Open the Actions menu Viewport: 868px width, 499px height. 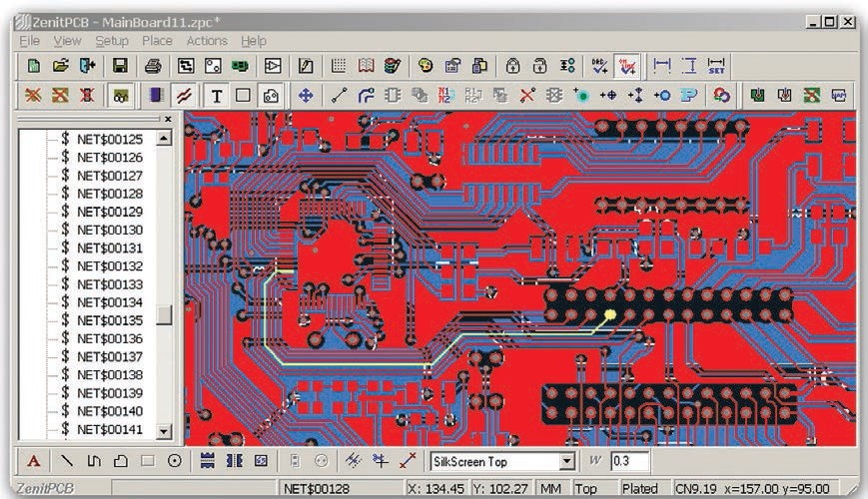pos(206,41)
